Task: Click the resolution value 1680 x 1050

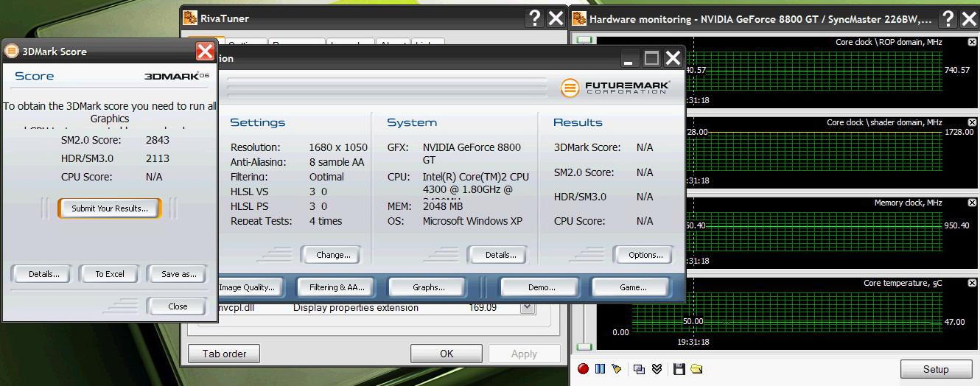Action: pyautogui.click(x=338, y=147)
